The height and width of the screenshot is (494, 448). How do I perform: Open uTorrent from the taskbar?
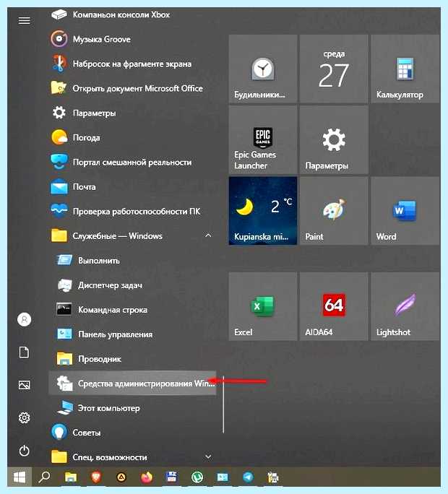coord(197,477)
